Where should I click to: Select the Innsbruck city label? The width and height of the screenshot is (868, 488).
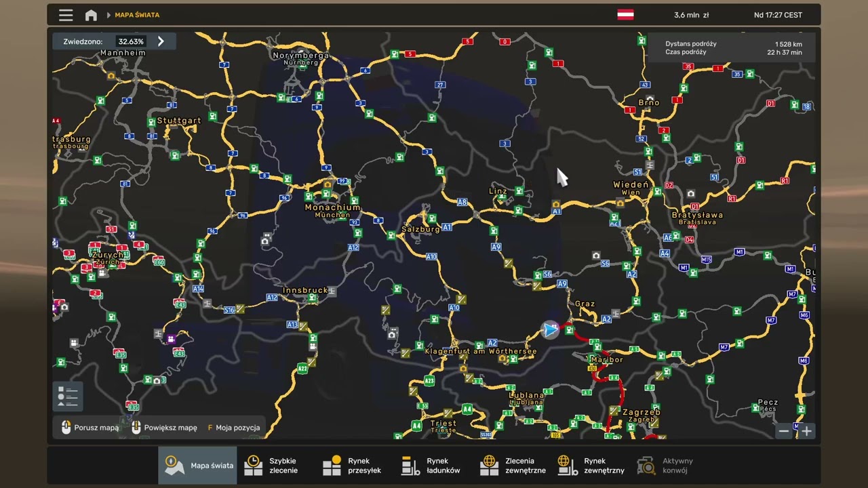pos(305,290)
